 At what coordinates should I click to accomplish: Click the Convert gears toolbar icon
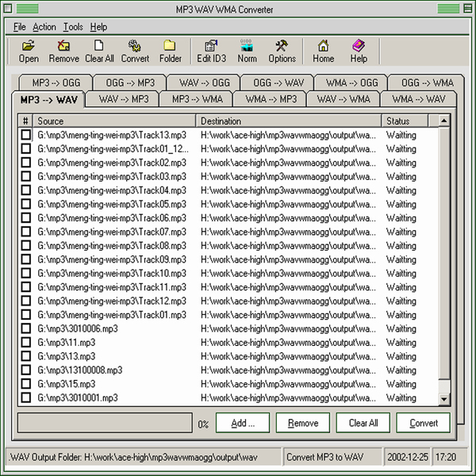pos(135,51)
